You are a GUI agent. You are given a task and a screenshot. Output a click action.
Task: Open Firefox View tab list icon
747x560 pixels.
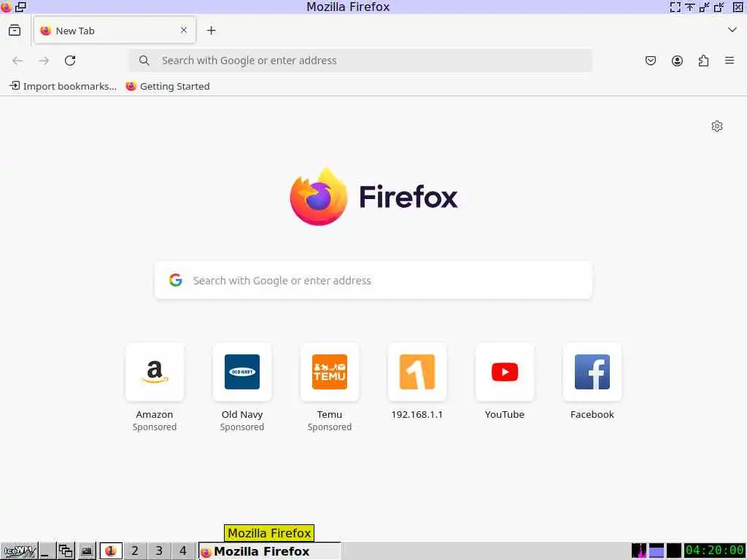click(15, 31)
